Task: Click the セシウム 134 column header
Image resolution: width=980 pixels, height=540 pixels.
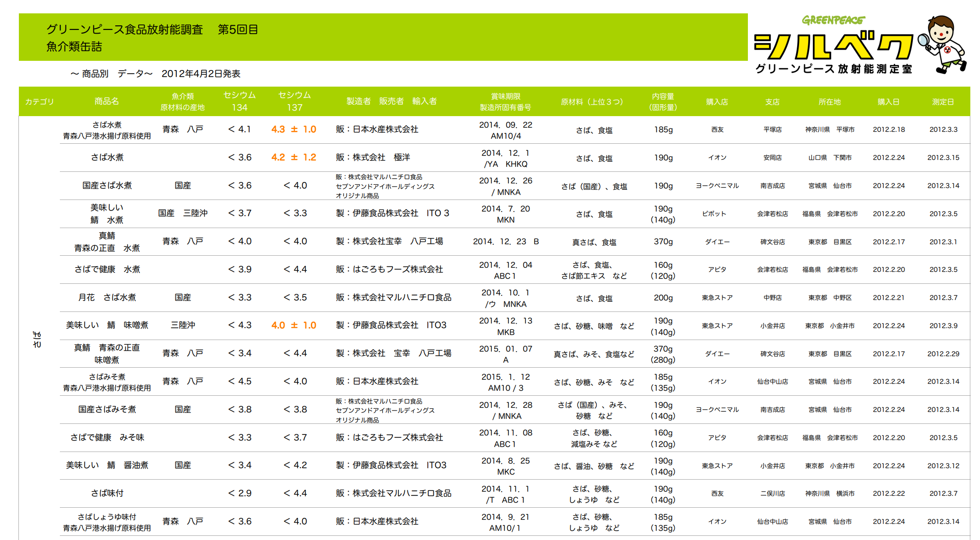Action: pos(239,101)
